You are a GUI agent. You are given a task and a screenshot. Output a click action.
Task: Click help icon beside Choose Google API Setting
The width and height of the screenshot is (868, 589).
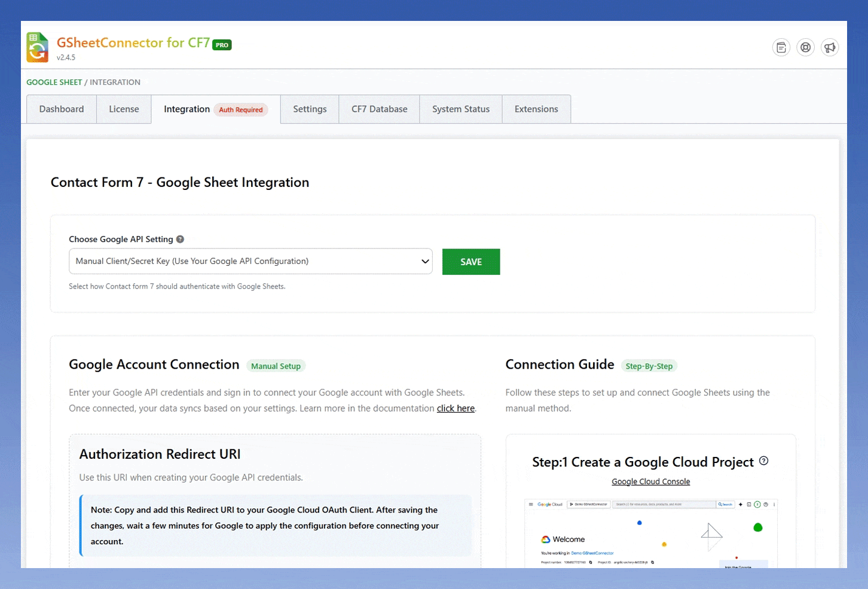(x=180, y=239)
